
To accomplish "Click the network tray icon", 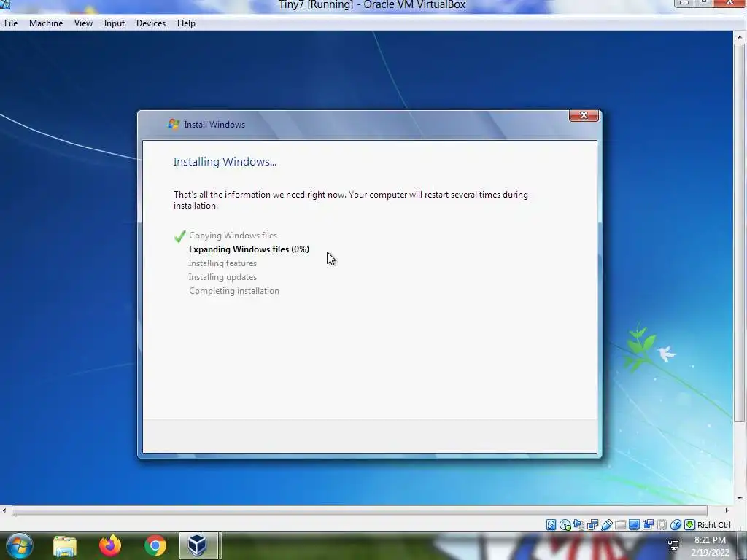I will pyautogui.click(x=673, y=545).
